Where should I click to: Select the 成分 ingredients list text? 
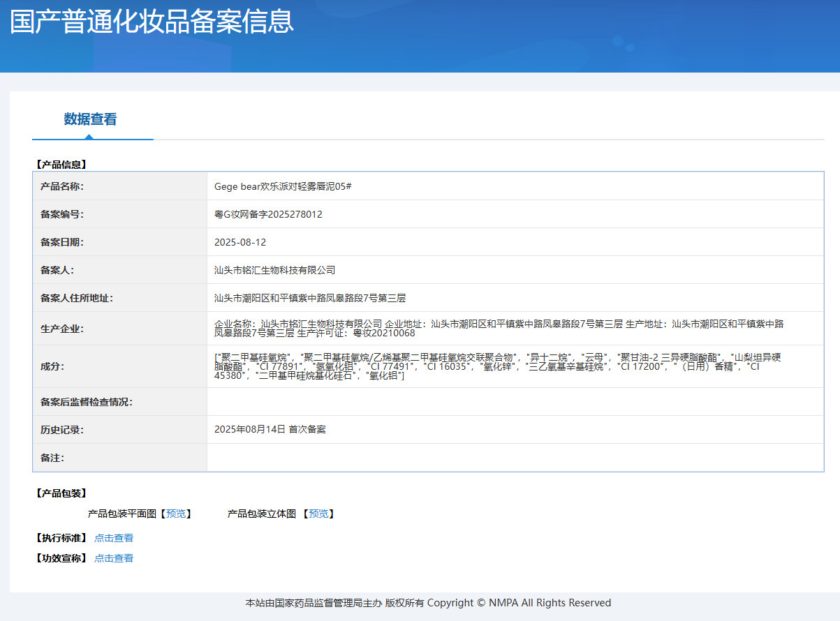(497, 366)
